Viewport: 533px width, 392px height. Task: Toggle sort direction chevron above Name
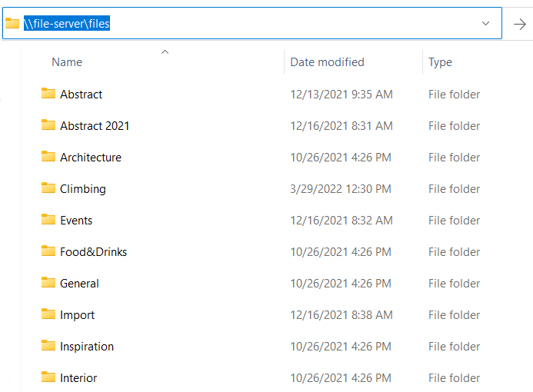[x=165, y=52]
